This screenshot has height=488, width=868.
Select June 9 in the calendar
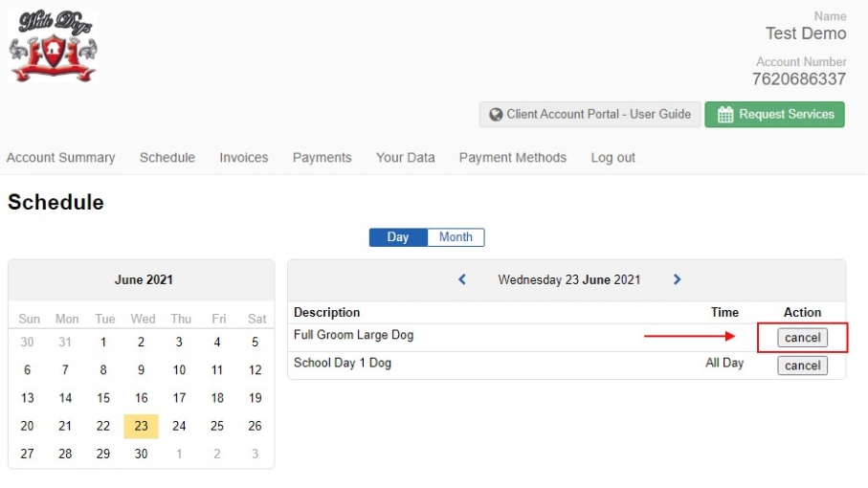[142, 369]
